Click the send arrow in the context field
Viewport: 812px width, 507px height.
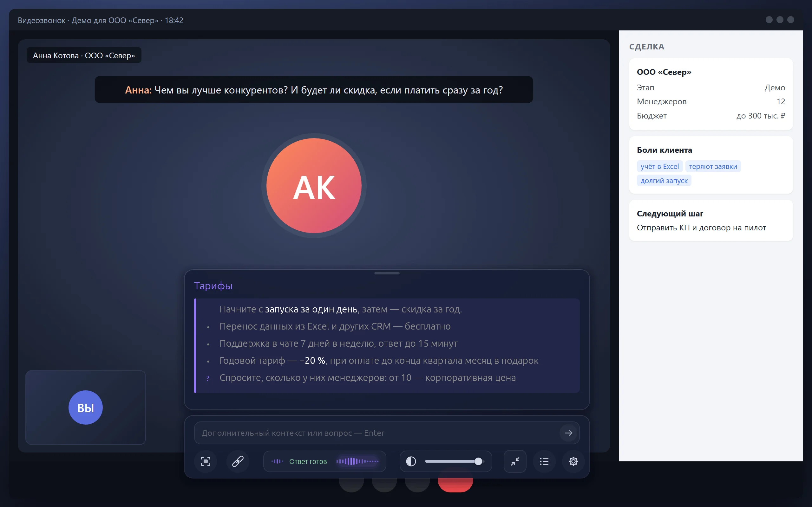(x=568, y=433)
